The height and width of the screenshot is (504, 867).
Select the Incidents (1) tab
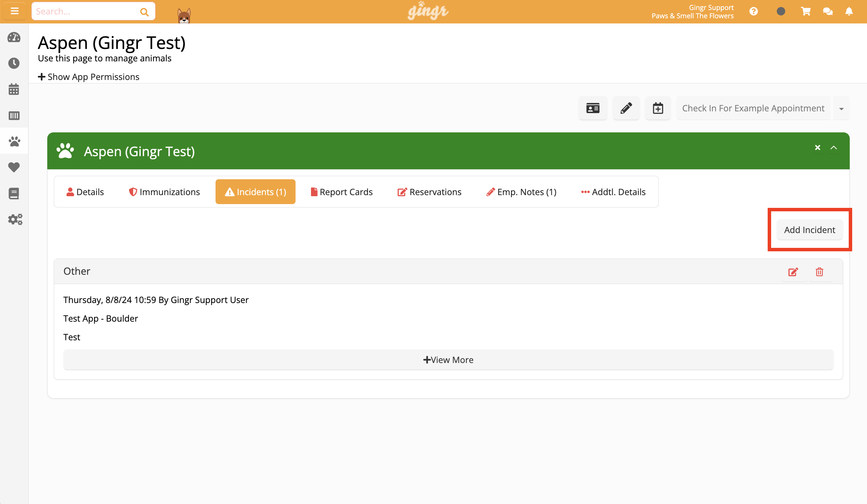click(x=256, y=192)
